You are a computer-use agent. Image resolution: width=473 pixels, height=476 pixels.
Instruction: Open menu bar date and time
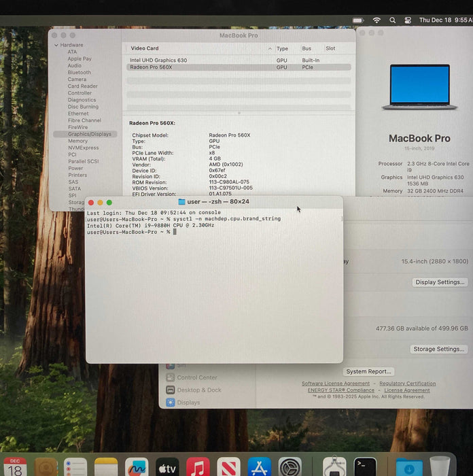[x=446, y=20]
